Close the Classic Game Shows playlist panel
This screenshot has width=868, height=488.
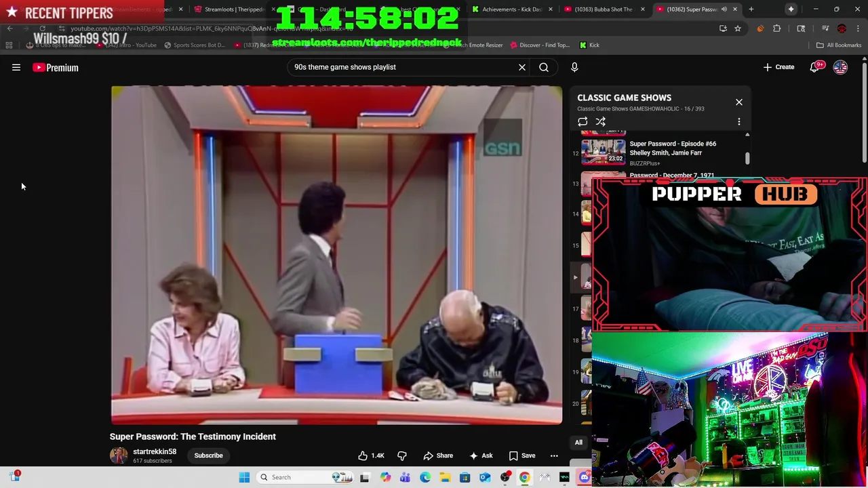739,102
